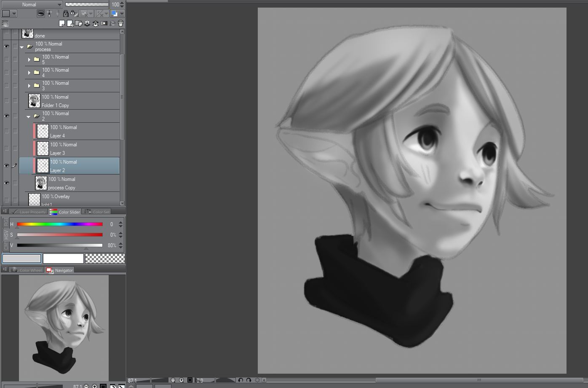Screen dimensions: 588x388
Task: Click the canvas Zoom Out icon
Action: pos(173,380)
